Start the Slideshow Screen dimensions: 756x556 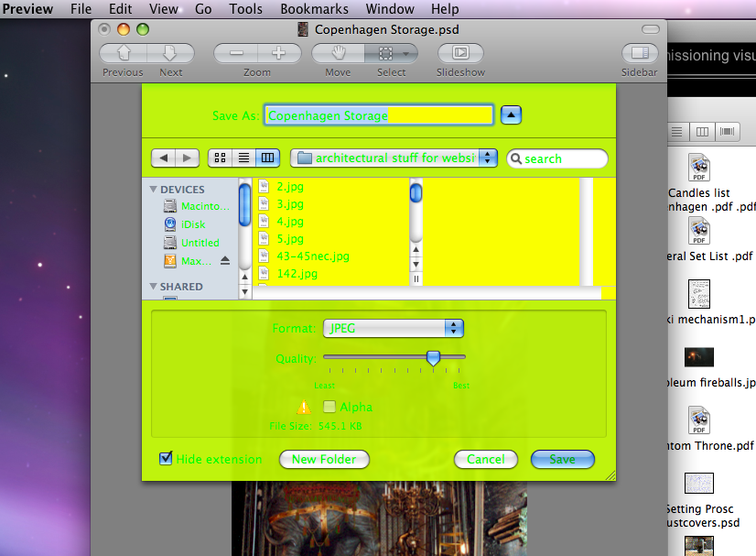point(459,52)
